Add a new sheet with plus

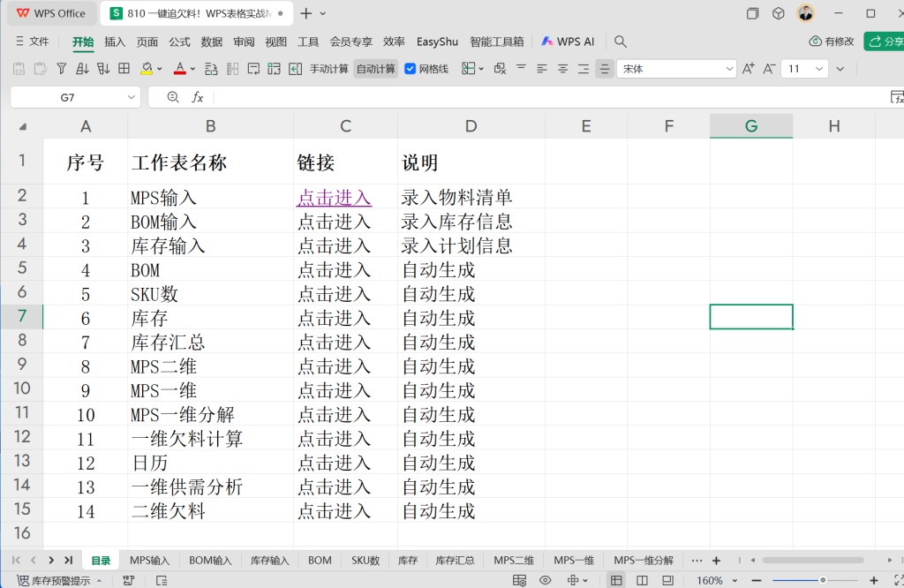click(716, 561)
